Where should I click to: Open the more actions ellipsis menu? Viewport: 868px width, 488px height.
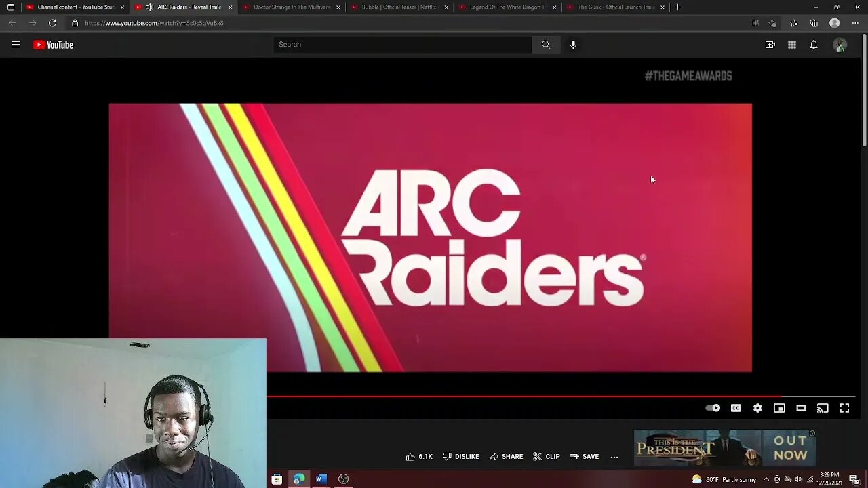point(614,457)
